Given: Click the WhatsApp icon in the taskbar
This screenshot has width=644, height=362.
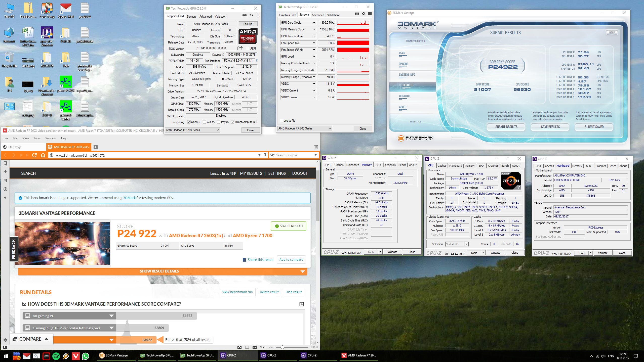Looking at the screenshot, I should (86, 356).
